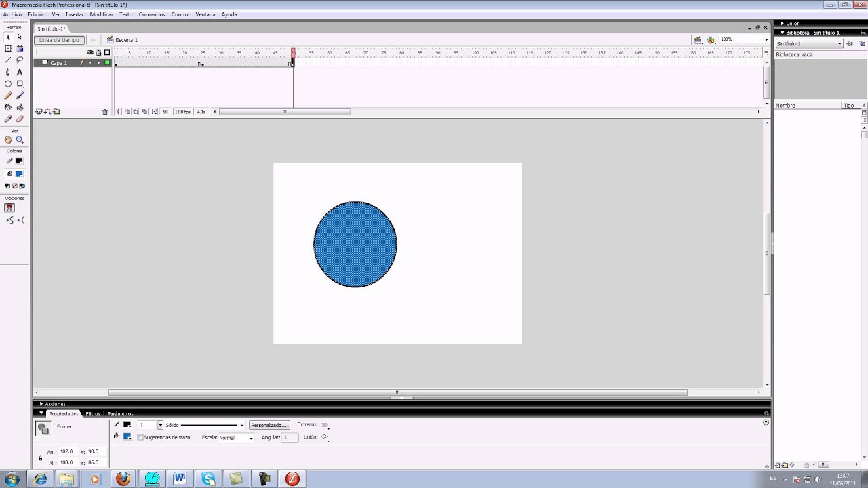
Task: Select the Hand tool
Action: coord(8,140)
